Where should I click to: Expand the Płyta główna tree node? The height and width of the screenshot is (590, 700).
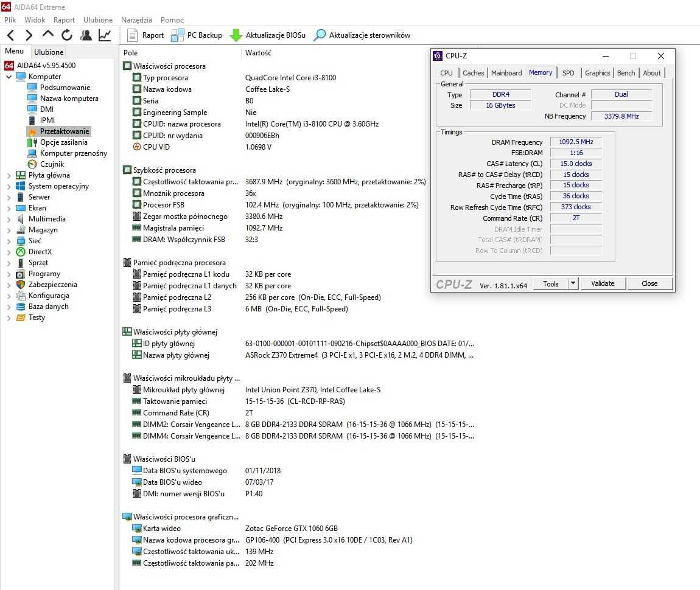click(x=9, y=176)
